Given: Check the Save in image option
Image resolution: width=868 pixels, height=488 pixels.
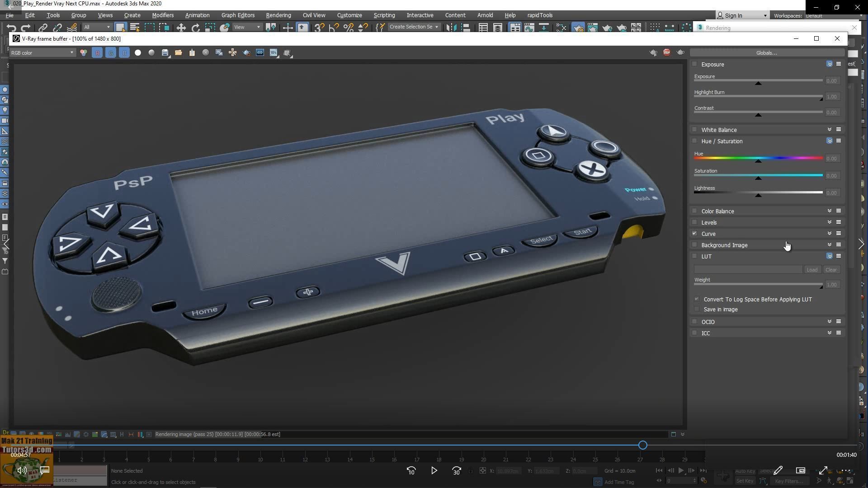Looking at the screenshot, I should coord(697,309).
